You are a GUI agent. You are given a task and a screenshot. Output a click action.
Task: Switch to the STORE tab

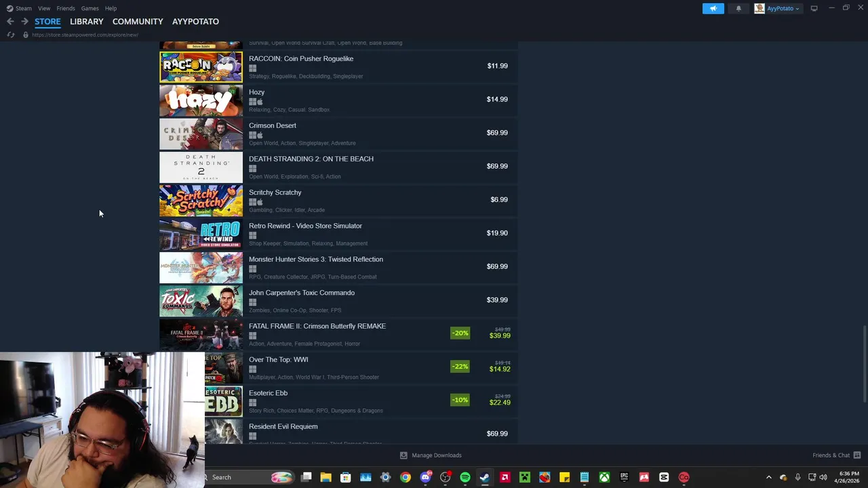tap(47, 22)
